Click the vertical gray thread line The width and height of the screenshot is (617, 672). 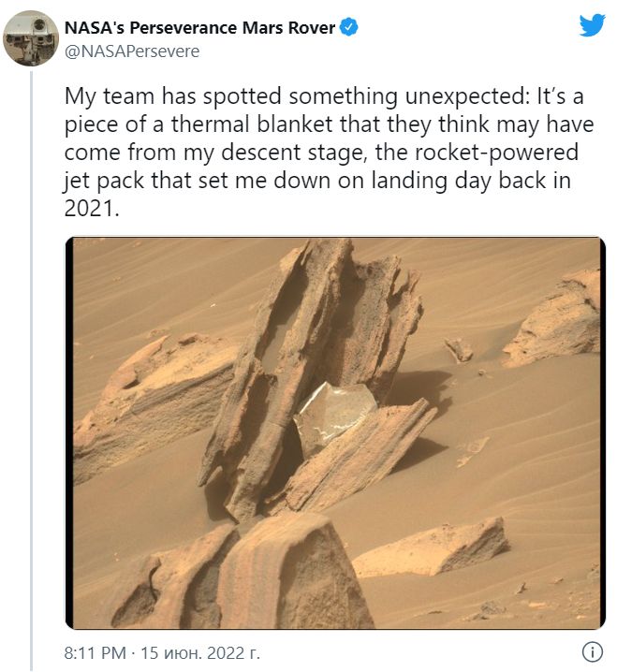[x=31, y=371]
